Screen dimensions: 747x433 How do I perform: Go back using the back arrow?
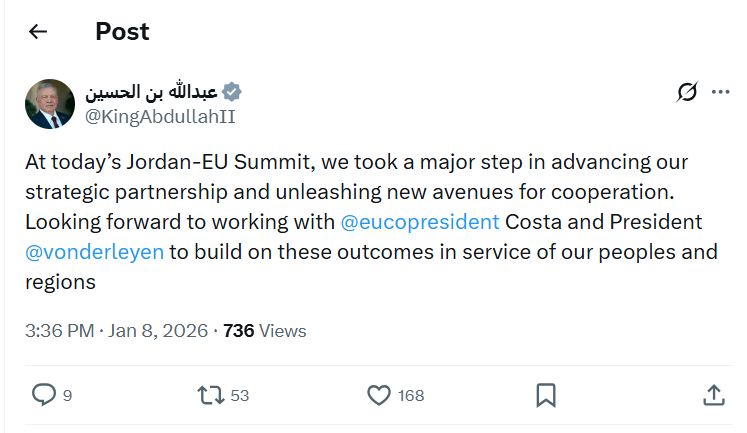click(38, 32)
